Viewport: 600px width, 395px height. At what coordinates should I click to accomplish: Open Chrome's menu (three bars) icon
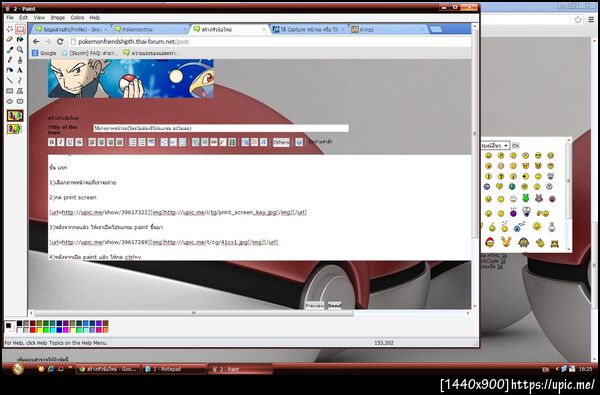[x=591, y=20]
